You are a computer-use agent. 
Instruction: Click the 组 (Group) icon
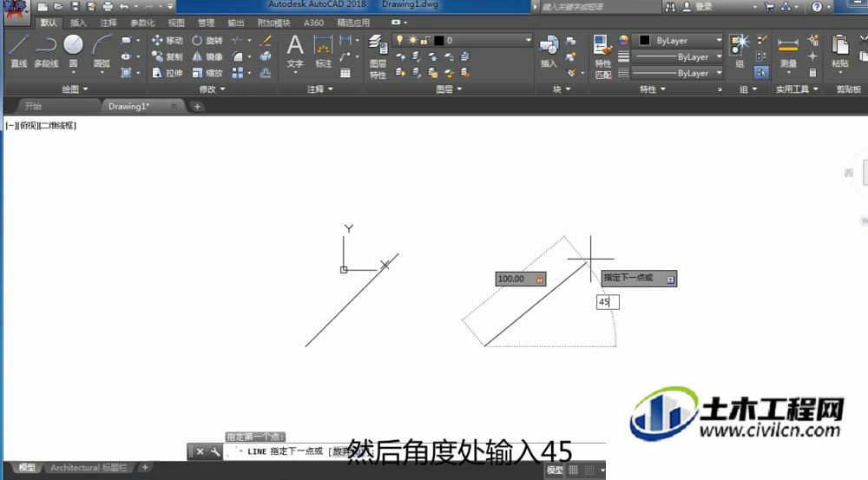[x=740, y=51]
